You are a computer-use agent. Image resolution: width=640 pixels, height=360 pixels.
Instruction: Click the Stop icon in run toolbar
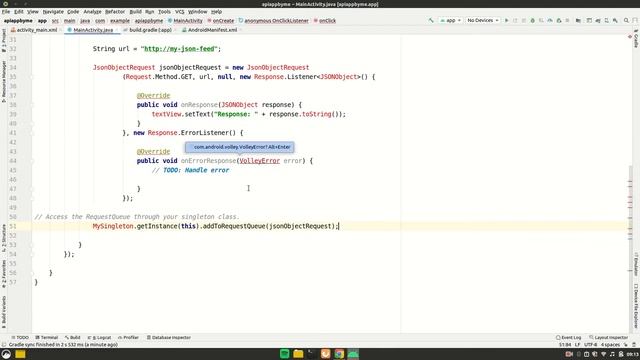567,20
